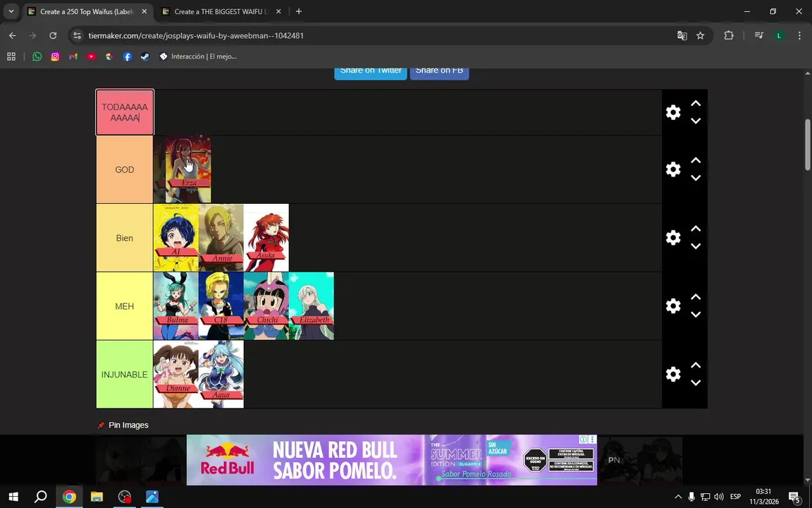This screenshot has height=508, width=812.
Task: Open the ad info icon on banner
Action: pos(584,440)
